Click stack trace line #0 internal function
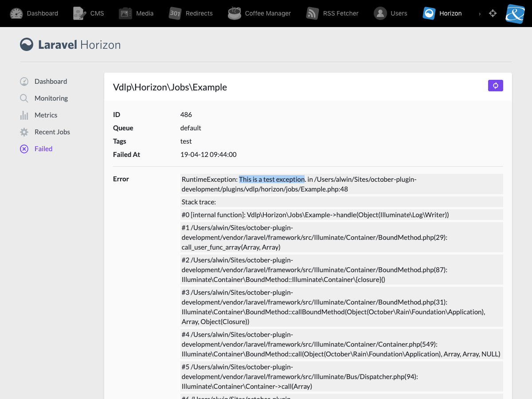 click(x=341, y=215)
